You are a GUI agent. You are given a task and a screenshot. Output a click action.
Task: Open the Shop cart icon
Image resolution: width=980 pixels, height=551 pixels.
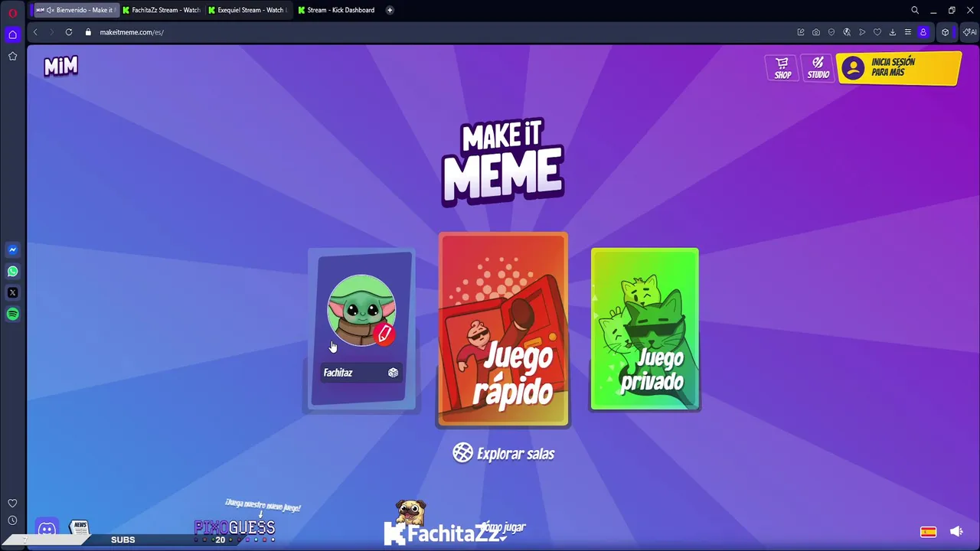click(x=782, y=67)
